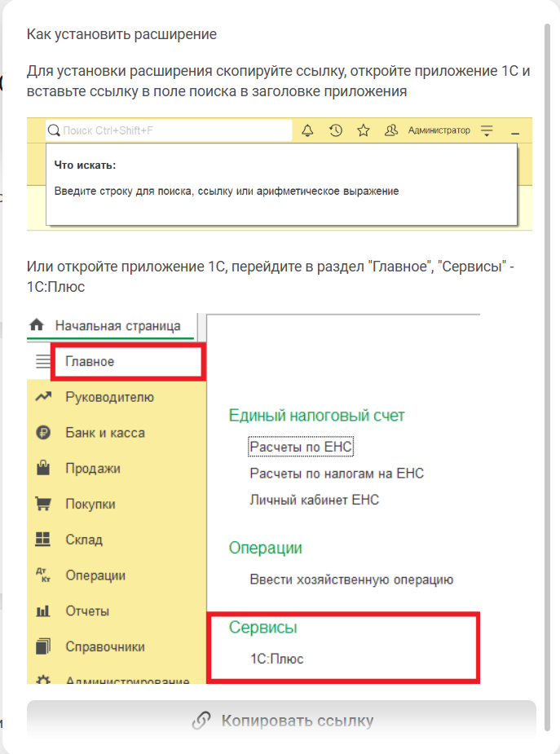Open the Справочники section
Viewport: 560px width, 754px height.
(105, 646)
